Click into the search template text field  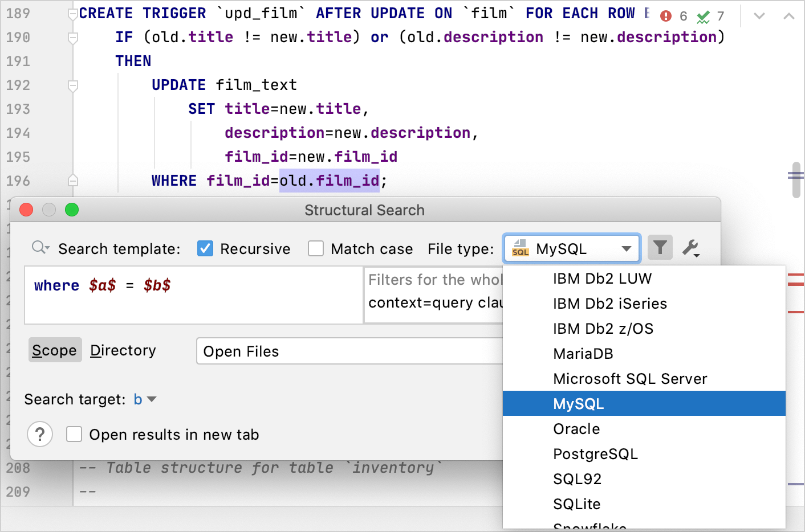(x=194, y=295)
